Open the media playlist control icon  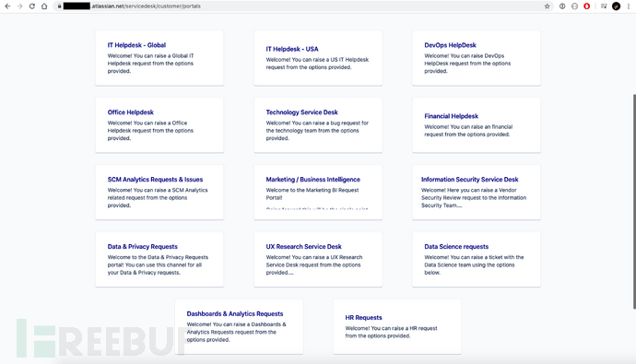click(x=604, y=6)
